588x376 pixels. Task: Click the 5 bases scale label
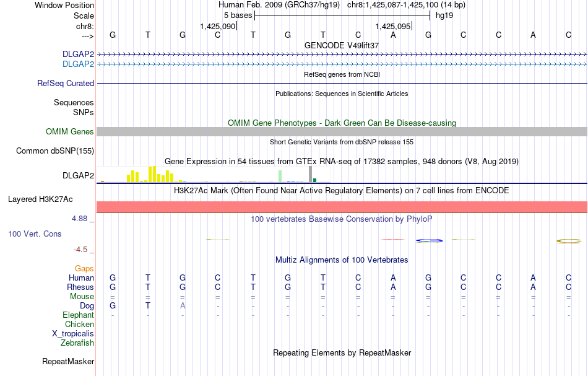(x=238, y=15)
